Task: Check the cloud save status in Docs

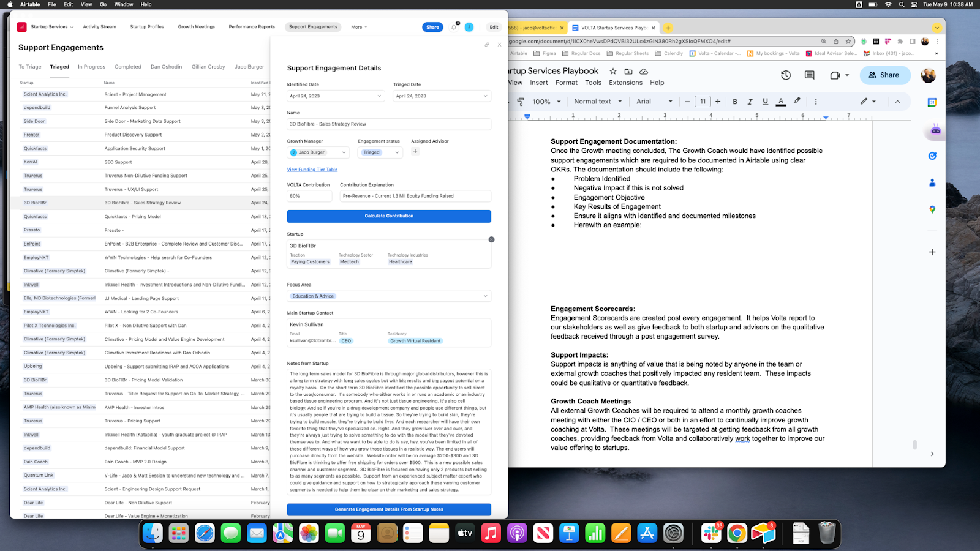Action: coord(644,72)
